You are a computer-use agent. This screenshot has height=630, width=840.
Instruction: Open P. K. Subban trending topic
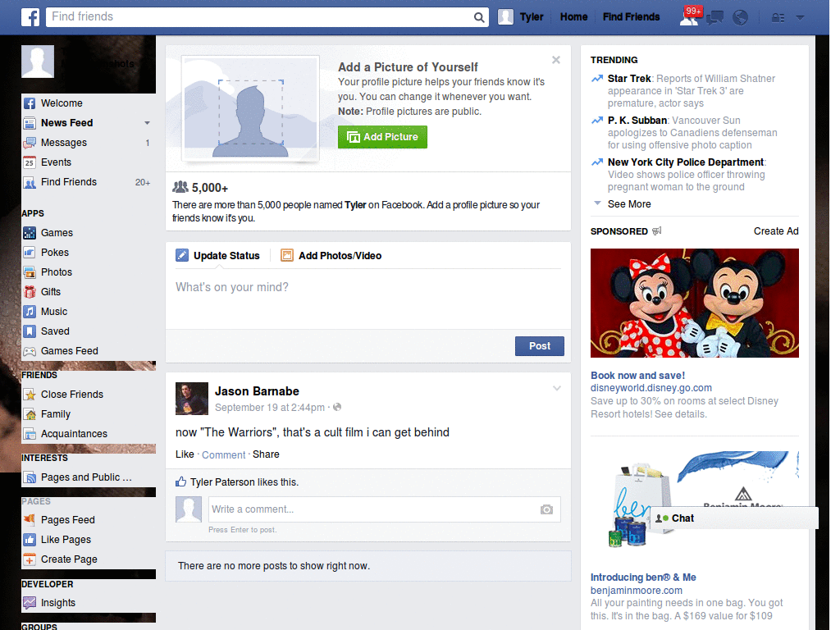[637, 121]
